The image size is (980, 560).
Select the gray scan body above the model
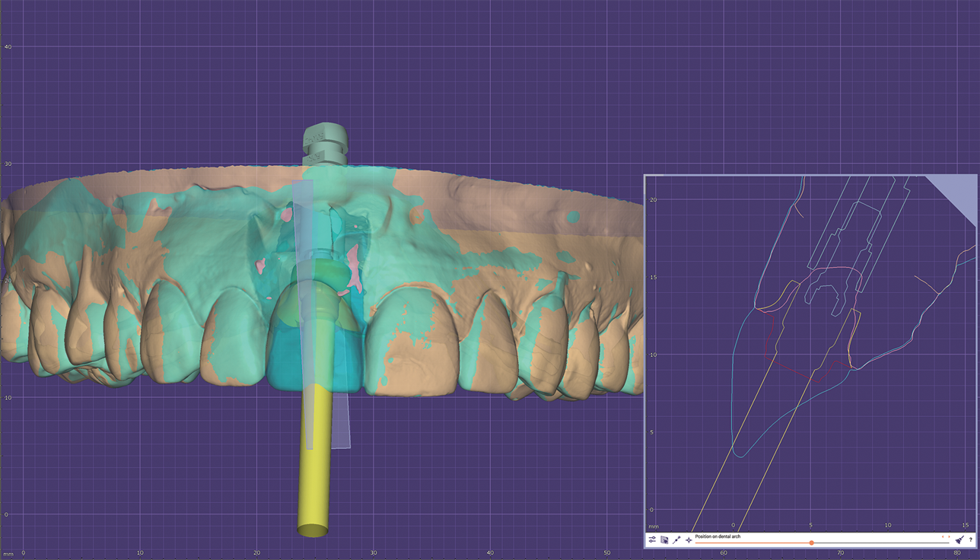pyautogui.click(x=325, y=145)
